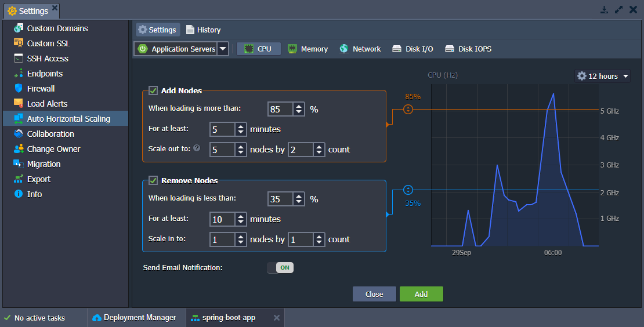The width and height of the screenshot is (644, 327).
Task: Click the Scale out help question icon
Action: click(x=197, y=148)
